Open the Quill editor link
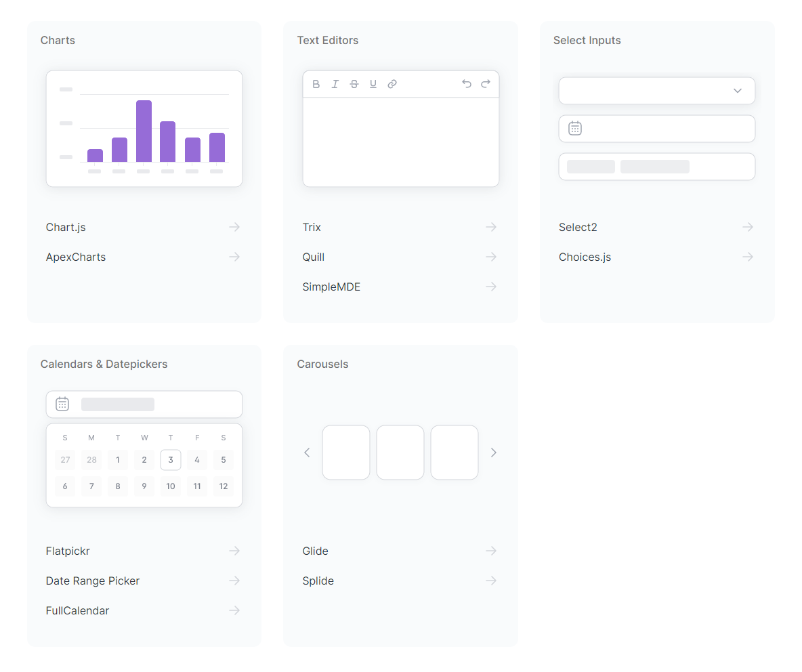802x672 pixels. coord(313,257)
